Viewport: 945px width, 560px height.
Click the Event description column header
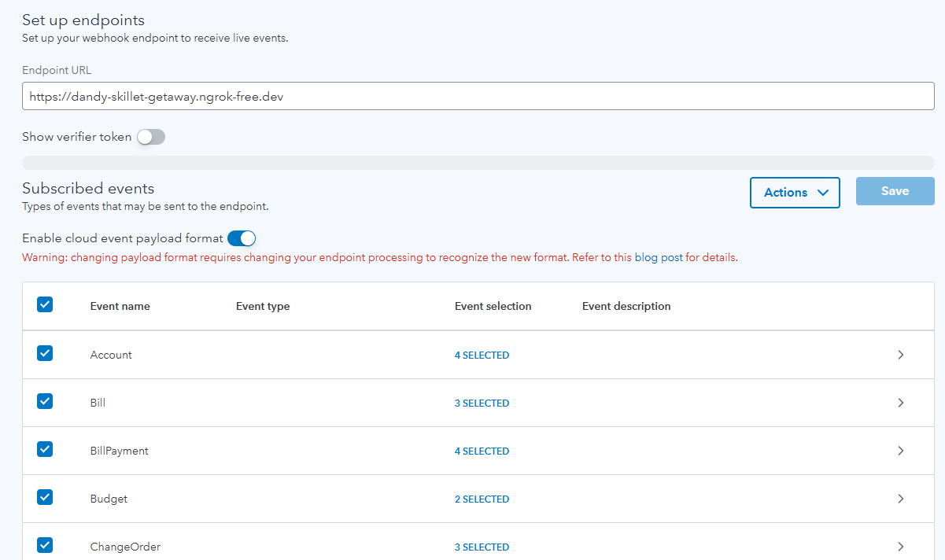point(626,306)
